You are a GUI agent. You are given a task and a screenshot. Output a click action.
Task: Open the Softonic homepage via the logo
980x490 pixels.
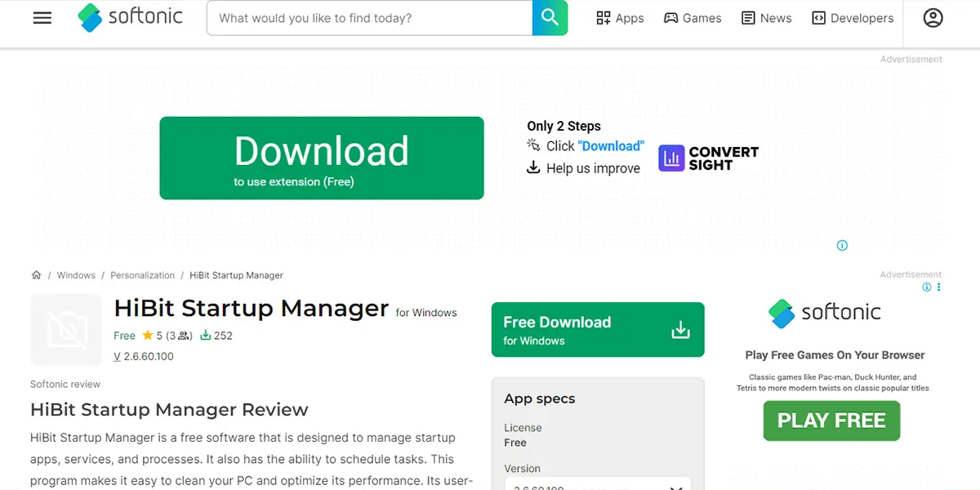(x=131, y=17)
